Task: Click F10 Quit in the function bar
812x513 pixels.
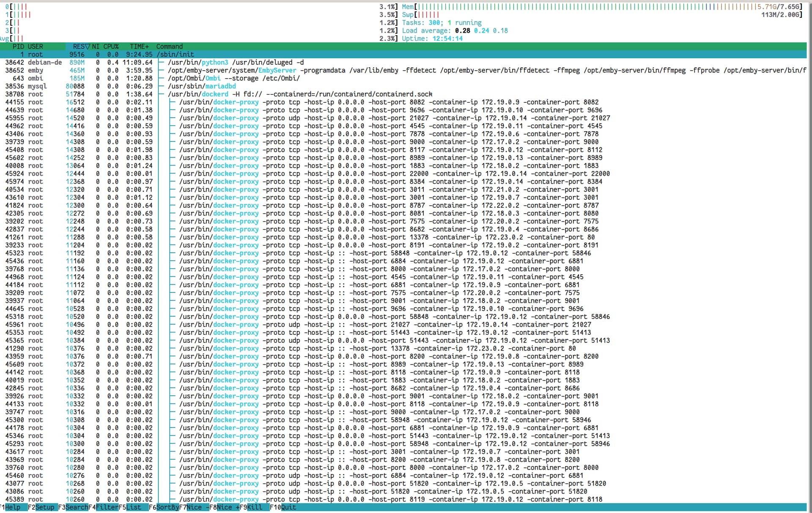Action: pos(283,507)
